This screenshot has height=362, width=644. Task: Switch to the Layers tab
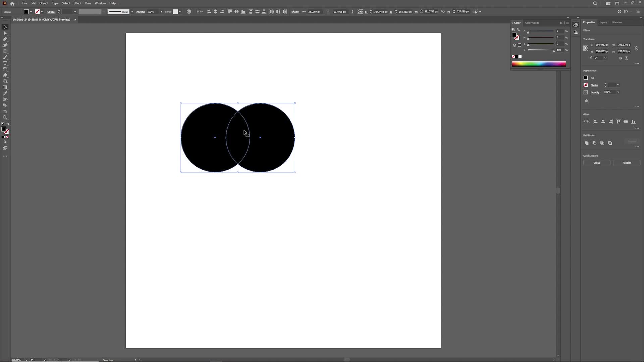click(603, 22)
